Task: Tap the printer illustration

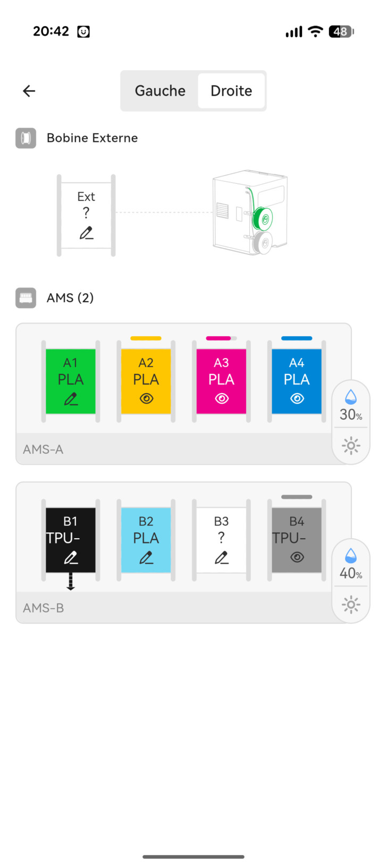Action: tap(250, 212)
